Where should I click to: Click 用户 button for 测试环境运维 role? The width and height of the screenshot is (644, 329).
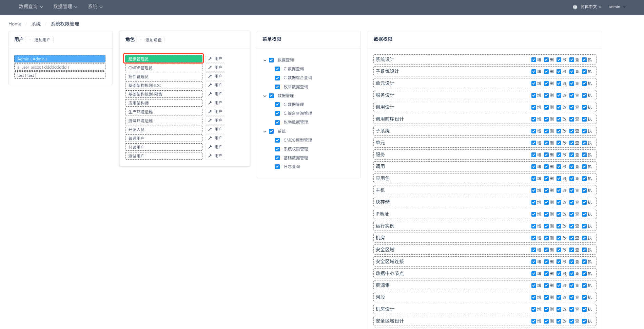point(215,121)
